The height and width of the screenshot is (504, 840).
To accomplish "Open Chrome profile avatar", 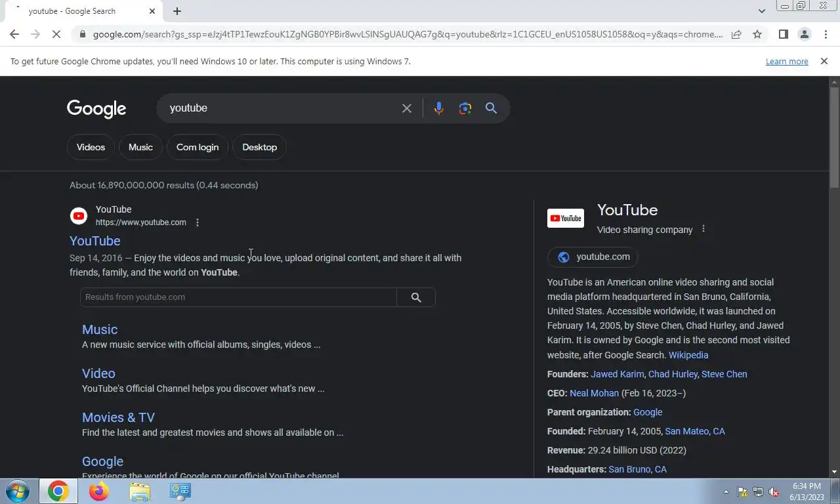I will coord(804,34).
